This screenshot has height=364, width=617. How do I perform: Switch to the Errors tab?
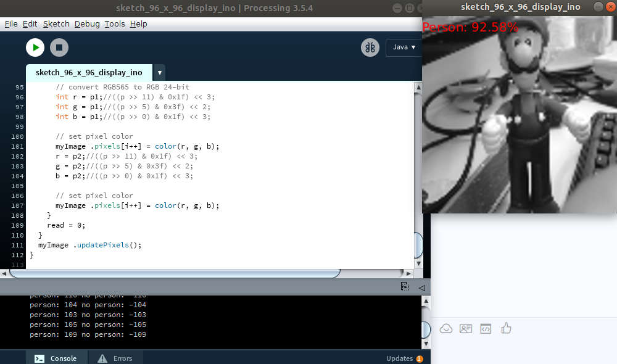(115, 358)
